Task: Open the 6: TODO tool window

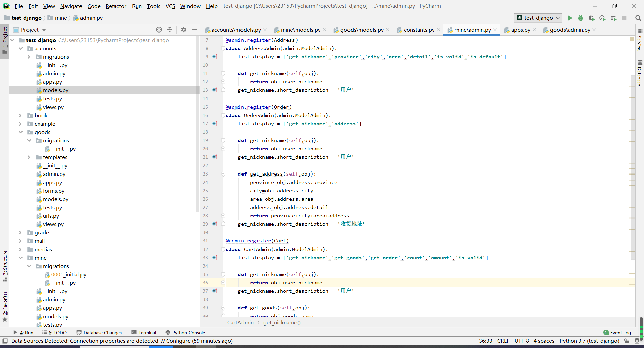Action: 54,333
